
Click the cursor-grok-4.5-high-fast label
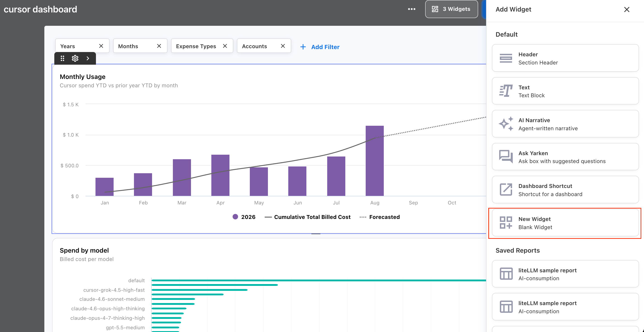pyautogui.click(x=114, y=290)
